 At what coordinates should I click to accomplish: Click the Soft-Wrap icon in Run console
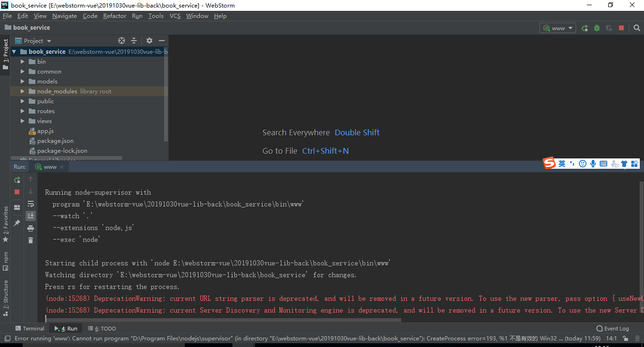click(31, 204)
